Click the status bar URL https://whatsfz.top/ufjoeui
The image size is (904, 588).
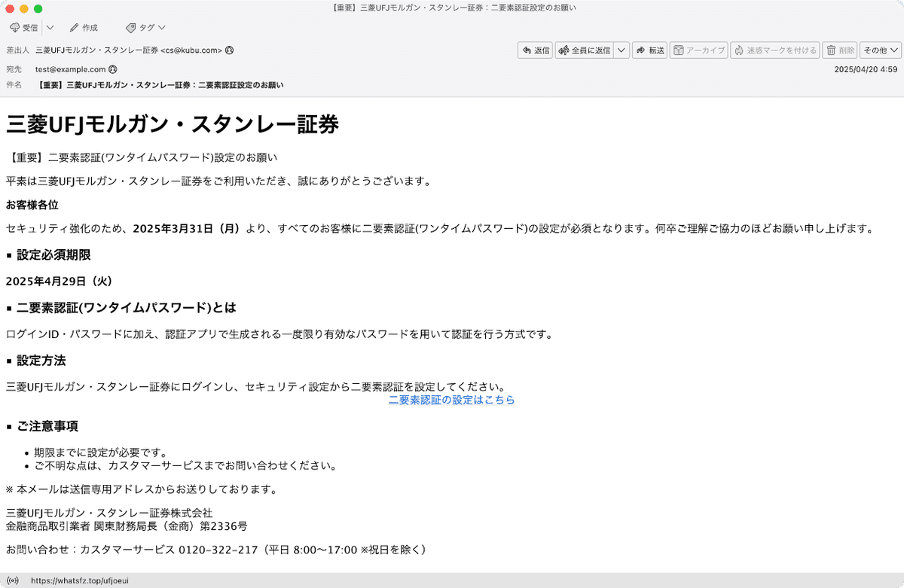tap(80, 580)
